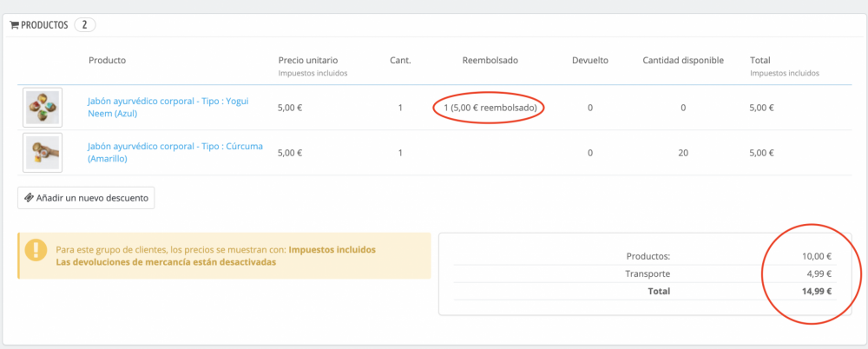The width and height of the screenshot is (868, 349).
Task: Click the available quantity value 20
Action: tap(683, 153)
